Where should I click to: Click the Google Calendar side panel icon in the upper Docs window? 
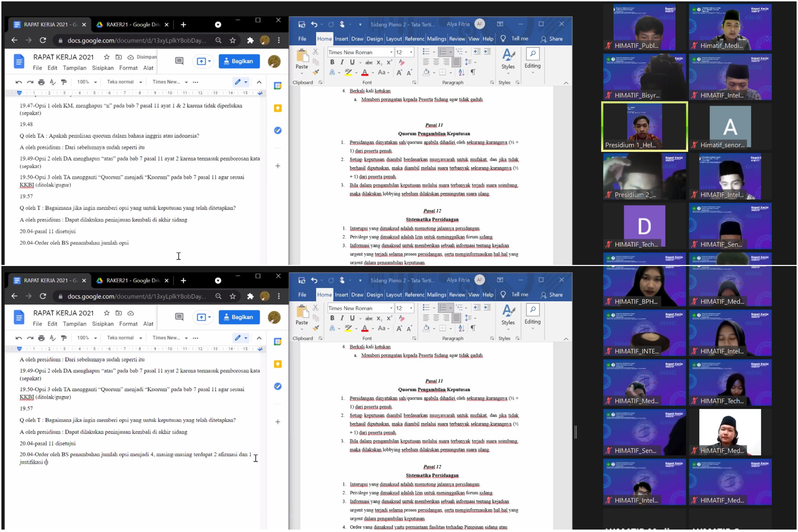click(278, 86)
